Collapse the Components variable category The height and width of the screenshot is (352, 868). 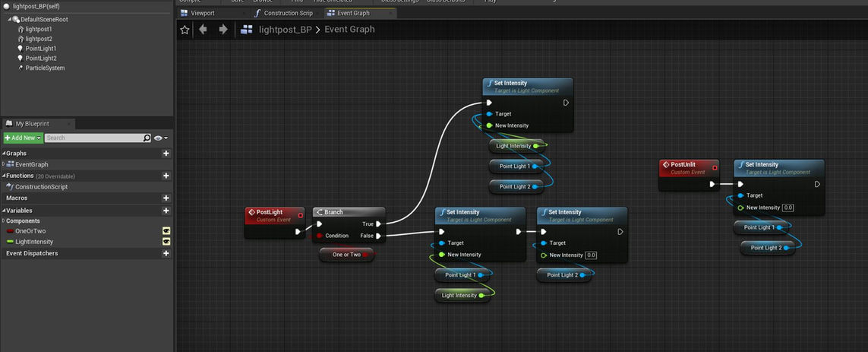point(3,220)
